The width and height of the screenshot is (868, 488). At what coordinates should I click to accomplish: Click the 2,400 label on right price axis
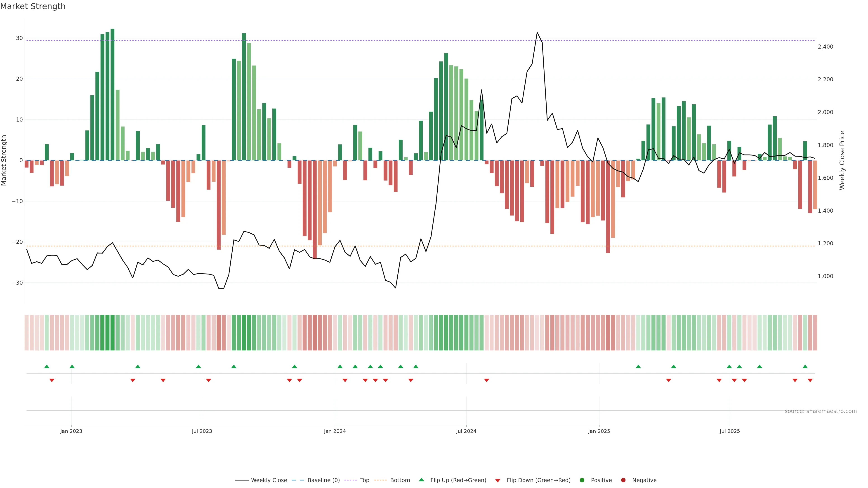825,47
